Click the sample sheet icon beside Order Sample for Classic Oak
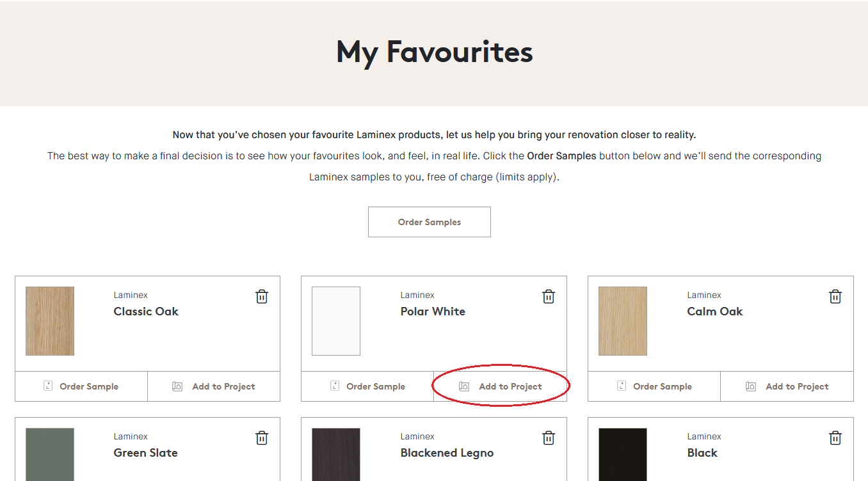Image resolution: width=868 pixels, height=481 pixels. point(47,386)
